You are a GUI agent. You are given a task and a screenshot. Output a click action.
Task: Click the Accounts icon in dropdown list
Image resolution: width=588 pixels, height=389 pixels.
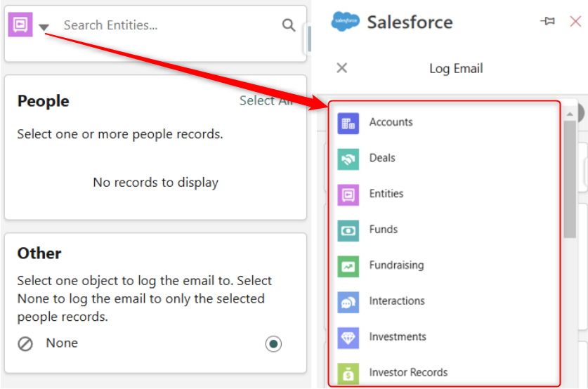point(348,123)
